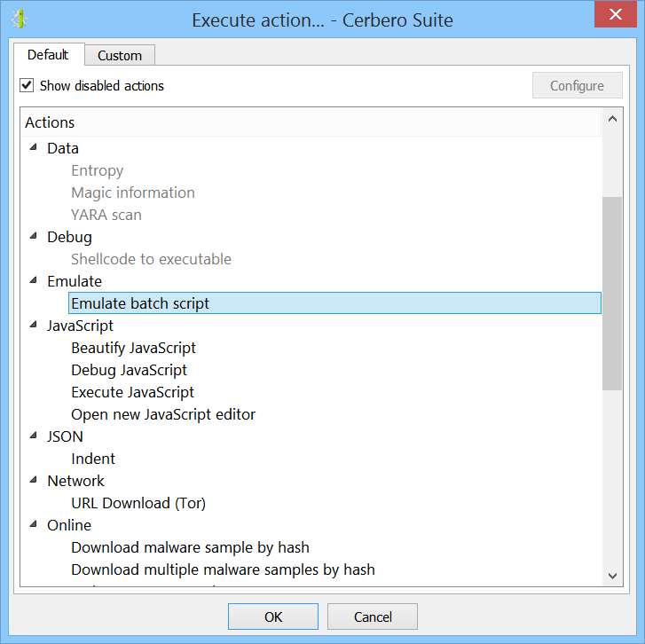Collapse the Debug category
The width and height of the screenshot is (645, 644).
pyautogui.click(x=34, y=236)
